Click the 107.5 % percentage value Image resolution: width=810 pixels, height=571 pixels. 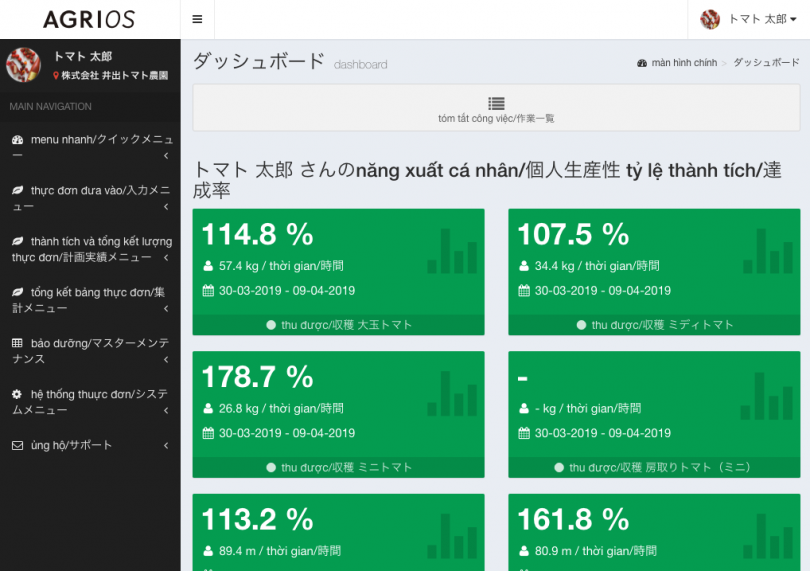point(573,234)
